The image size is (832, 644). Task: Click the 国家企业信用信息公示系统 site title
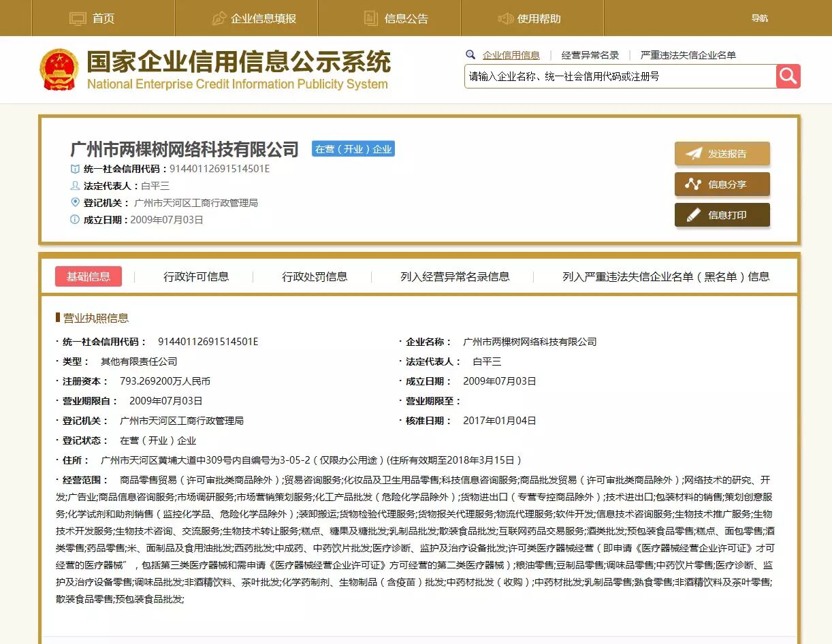click(x=239, y=62)
